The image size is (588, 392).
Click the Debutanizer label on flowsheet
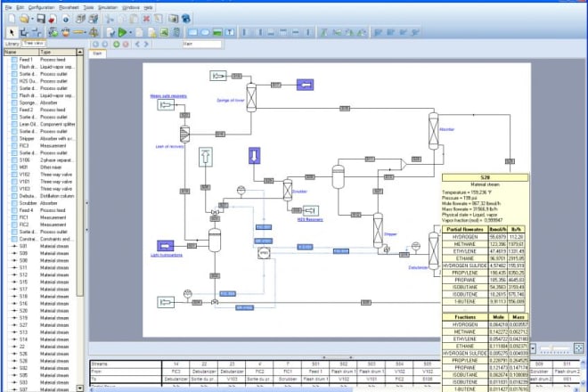click(x=418, y=267)
